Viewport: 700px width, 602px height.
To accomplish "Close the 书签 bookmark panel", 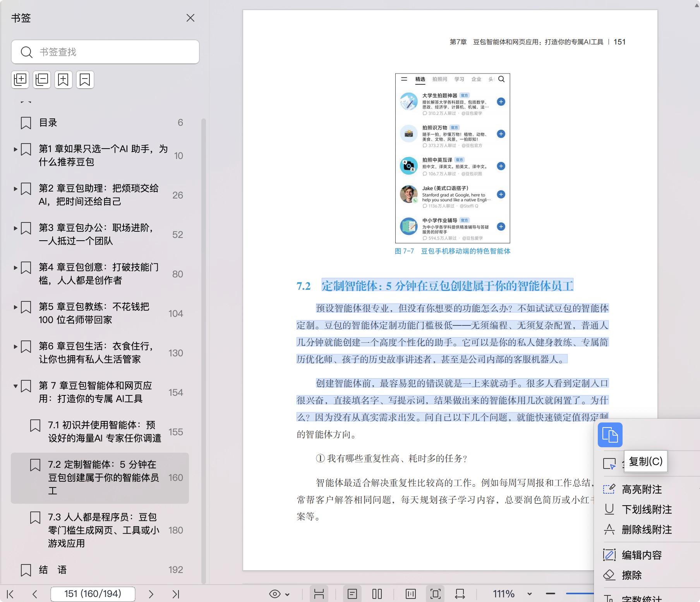I will tap(190, 18).
